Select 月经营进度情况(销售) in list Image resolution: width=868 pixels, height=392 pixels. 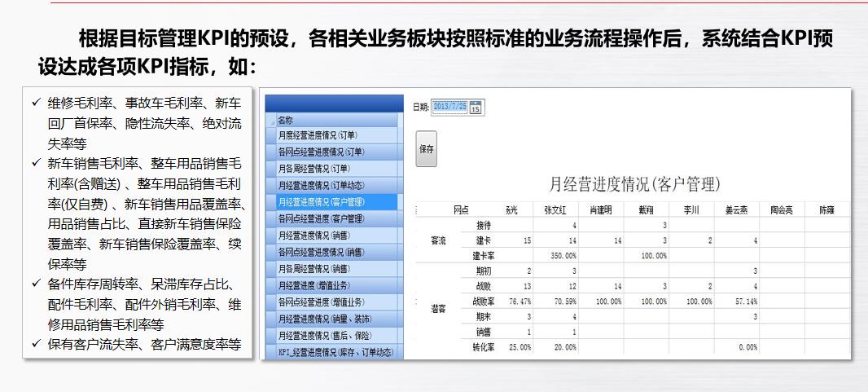[314, 236]
